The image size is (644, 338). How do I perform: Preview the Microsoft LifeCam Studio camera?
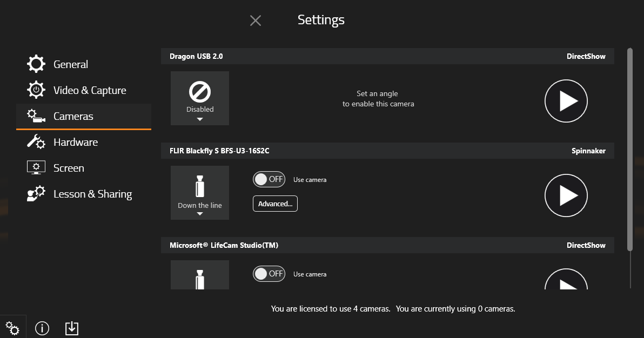point(566,279)
